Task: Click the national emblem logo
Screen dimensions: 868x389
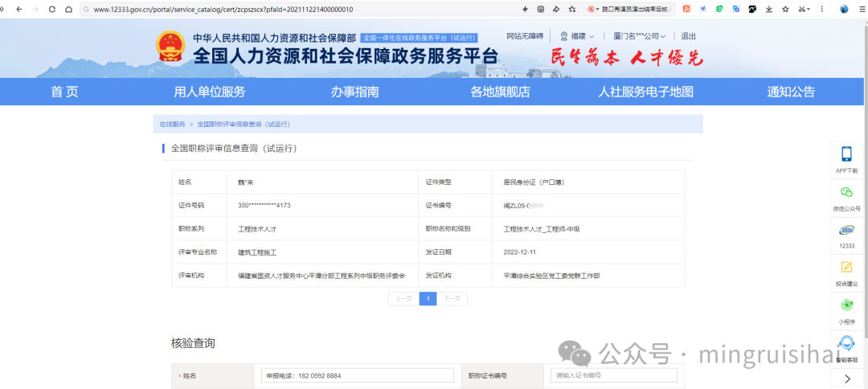Action: coord(170,47)
